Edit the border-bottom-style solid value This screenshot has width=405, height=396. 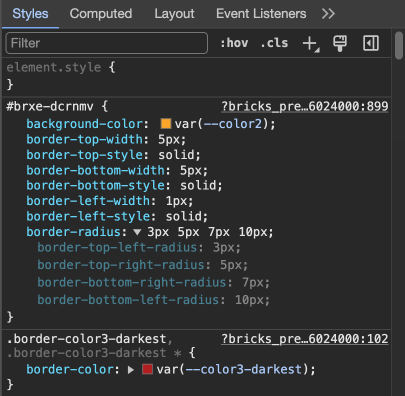pos(198,186)
